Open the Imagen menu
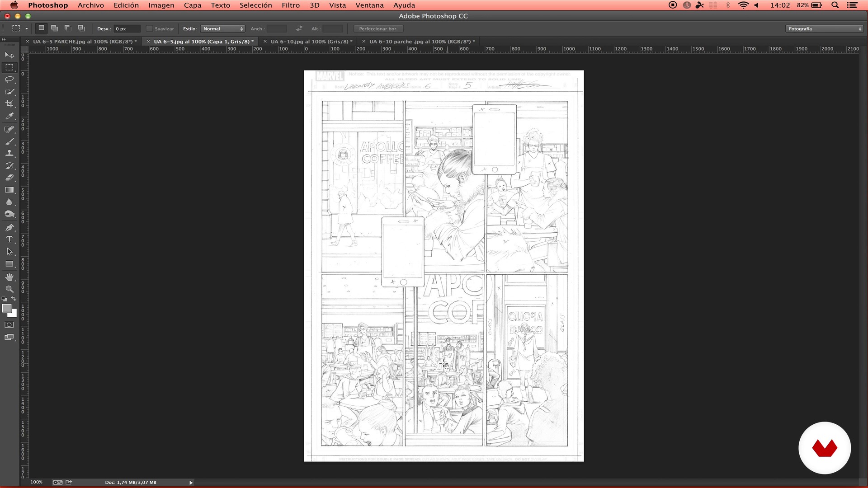The image size is (868, 488). pos(161,5)
